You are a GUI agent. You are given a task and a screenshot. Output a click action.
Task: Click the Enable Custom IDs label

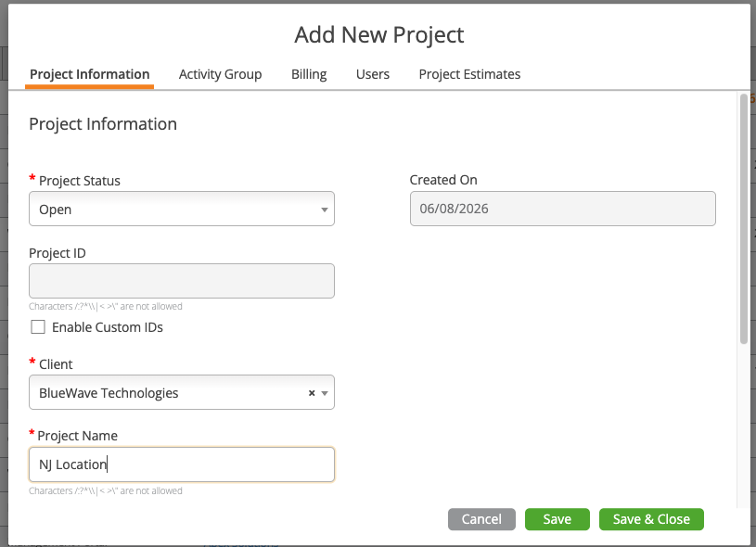(x=108, y=327)
